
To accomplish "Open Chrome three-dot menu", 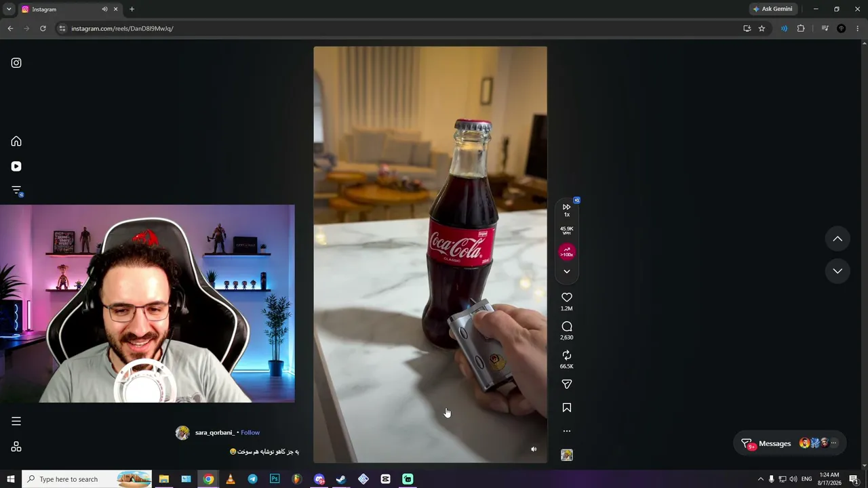I will 858,28.
